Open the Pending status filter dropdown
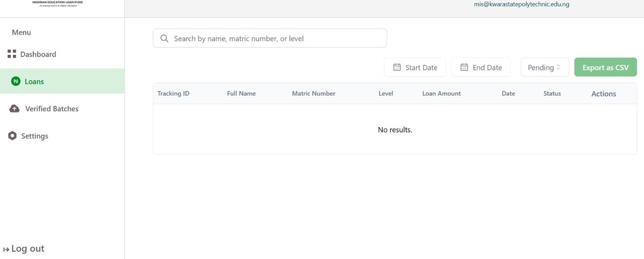This screenshot has height=259, width=644. [545, 67]
